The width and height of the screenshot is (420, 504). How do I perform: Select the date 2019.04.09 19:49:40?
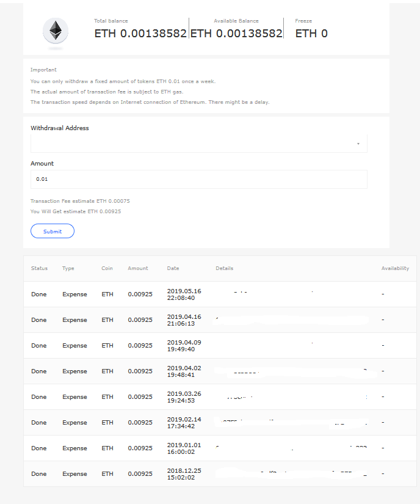coord(184,346)
